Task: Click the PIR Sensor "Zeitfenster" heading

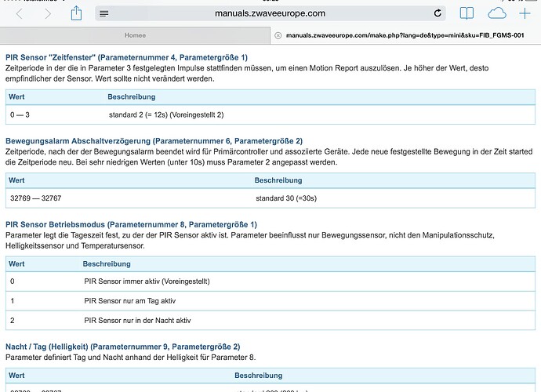Action: pyautogui.click(x=126, y=56)
